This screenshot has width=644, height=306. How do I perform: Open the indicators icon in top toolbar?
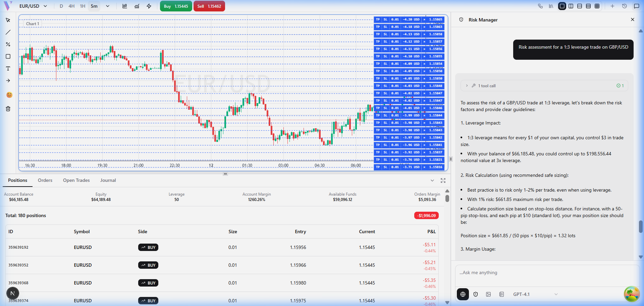pos(137,6)
